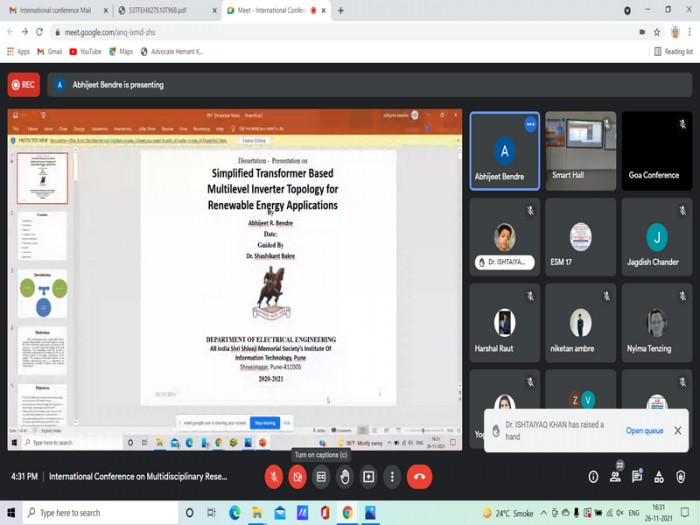Open the meeting details info icon
This screenshot has height=525, width=700.
pos(593,477)
